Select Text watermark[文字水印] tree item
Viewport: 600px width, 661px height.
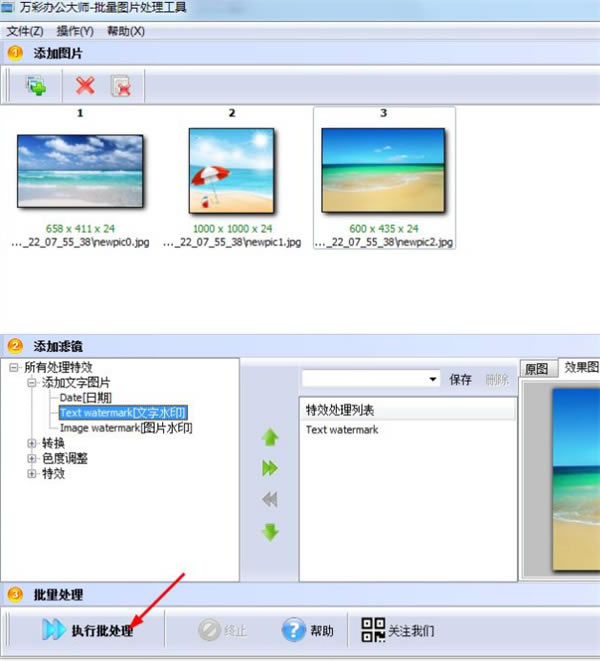(123, 413)
